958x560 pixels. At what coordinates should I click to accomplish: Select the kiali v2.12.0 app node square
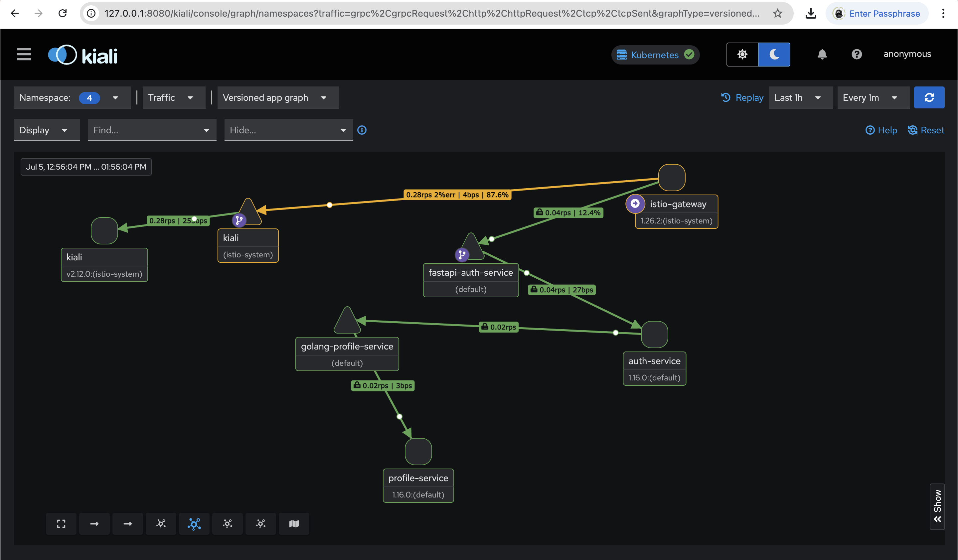point(104,230)
